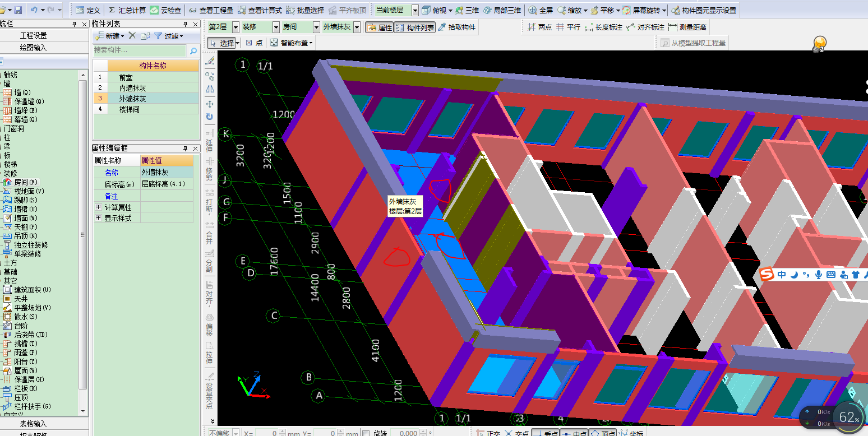Toggle the 构件列表 component list button
The height and width of the screenshot is (436, 868).
click(415, 27)
